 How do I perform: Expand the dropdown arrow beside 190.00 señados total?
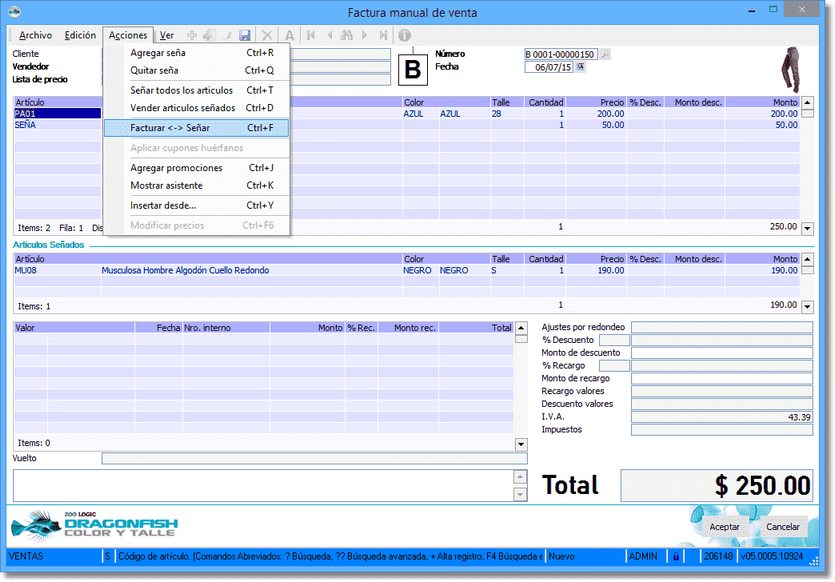click(807, 306)
